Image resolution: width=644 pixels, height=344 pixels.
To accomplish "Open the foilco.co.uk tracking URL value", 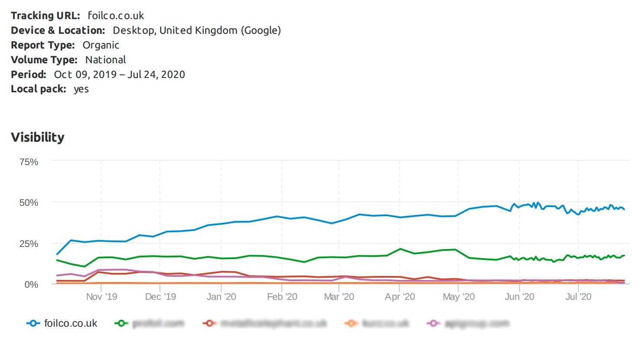I will pyautogui.click(x=116, y=16).
